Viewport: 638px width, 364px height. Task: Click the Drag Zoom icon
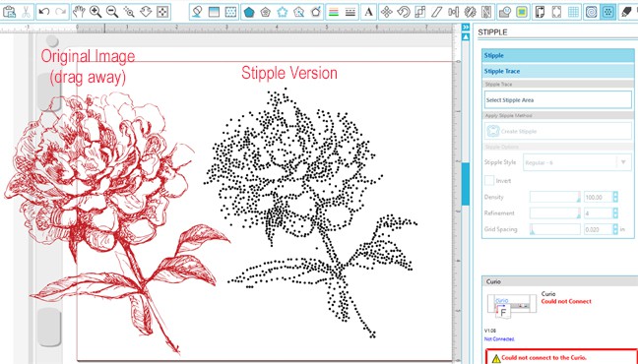click(x=146, y=12)
